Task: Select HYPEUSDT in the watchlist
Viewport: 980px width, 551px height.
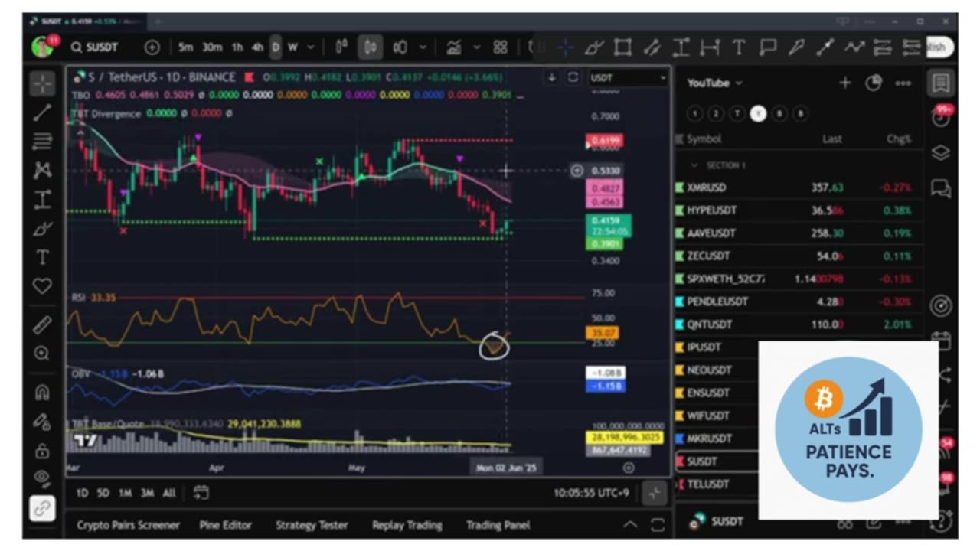Action: coord(798,210)
